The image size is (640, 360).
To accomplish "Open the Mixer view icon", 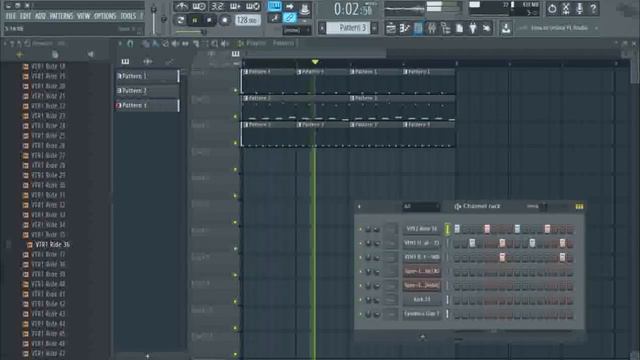I will click(432, 28).
